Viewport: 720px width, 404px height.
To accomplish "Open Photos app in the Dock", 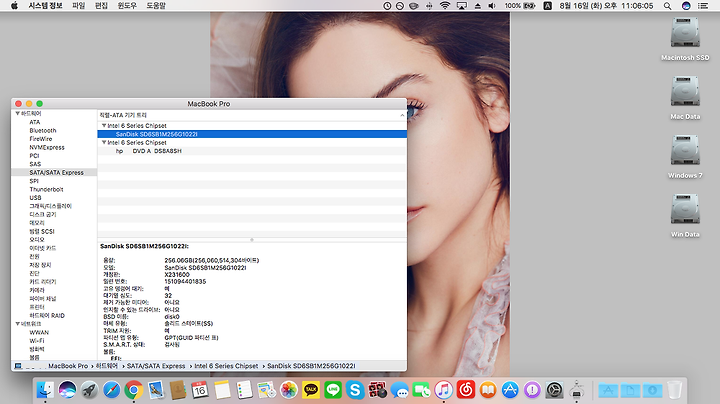I will click(289, 390).
